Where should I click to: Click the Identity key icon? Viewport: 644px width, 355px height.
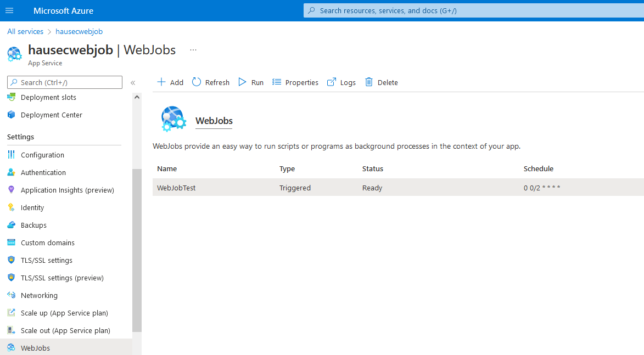click(x=12, y=207)
